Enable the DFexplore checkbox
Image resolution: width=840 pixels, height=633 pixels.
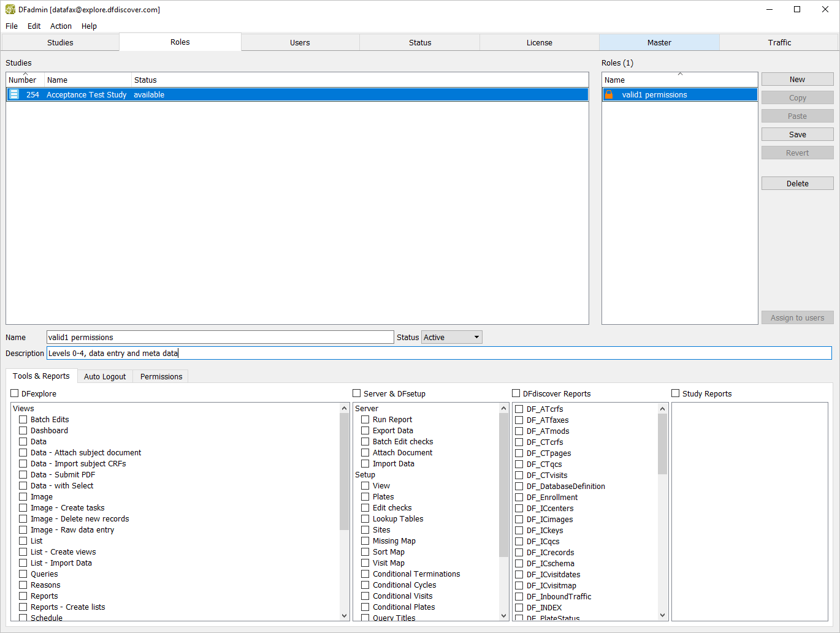(x=15, y=393)
